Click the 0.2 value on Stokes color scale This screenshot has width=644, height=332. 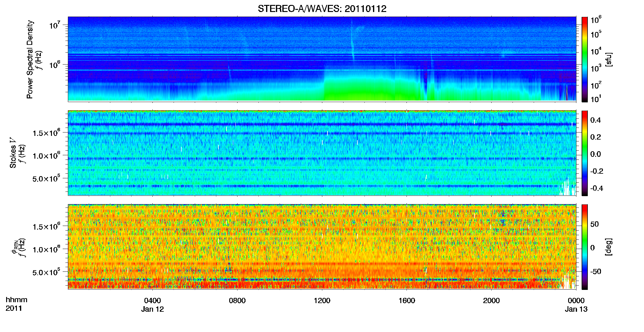tap(595, 137)
